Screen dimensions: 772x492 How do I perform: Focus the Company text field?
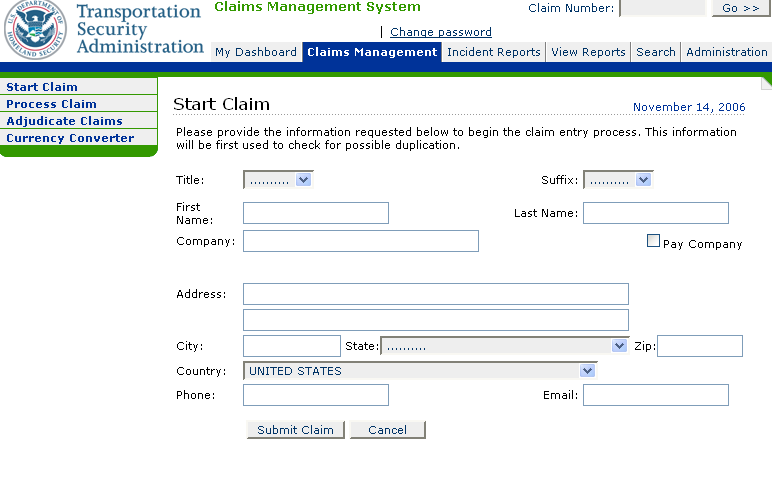click(x=361, y=241)
